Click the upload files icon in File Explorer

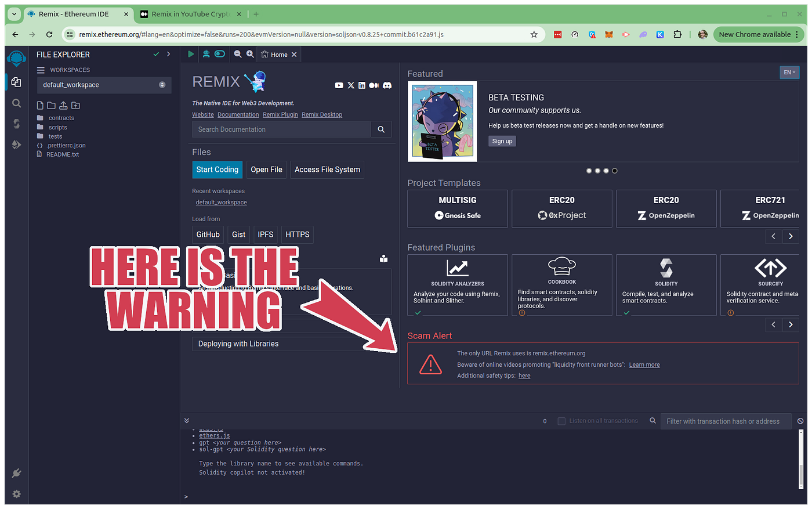click(63, 106)
